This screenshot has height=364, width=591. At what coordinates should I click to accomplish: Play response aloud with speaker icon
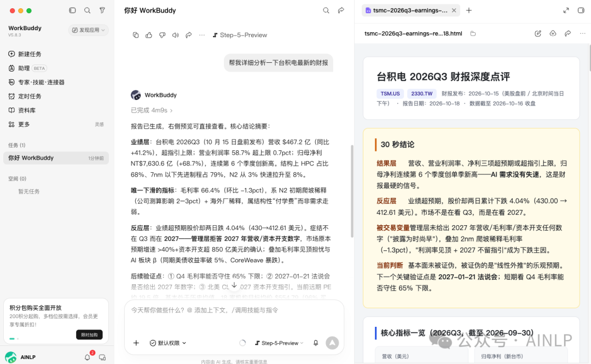pos(175,35)
